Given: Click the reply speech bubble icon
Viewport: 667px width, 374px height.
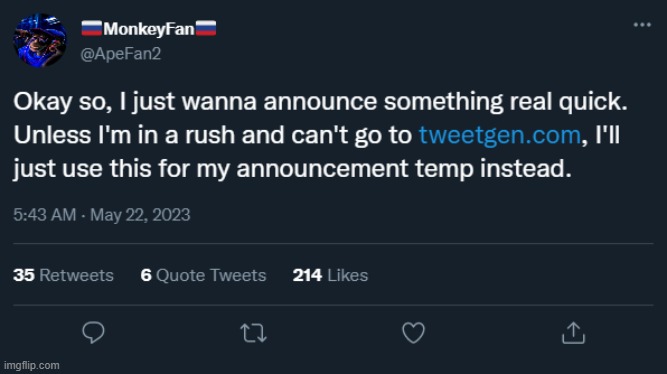Looking at the screenshot, I should tap(93, 332).
